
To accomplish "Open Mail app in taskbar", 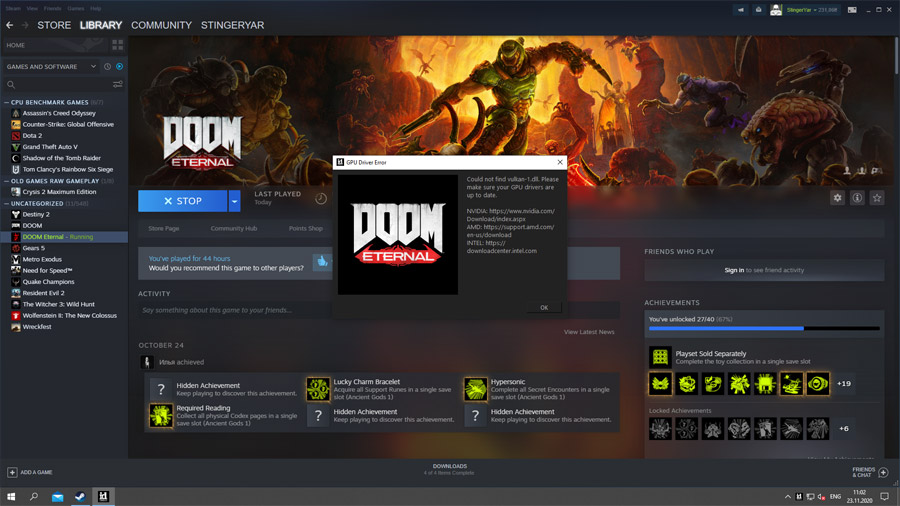I will [57, 497].
